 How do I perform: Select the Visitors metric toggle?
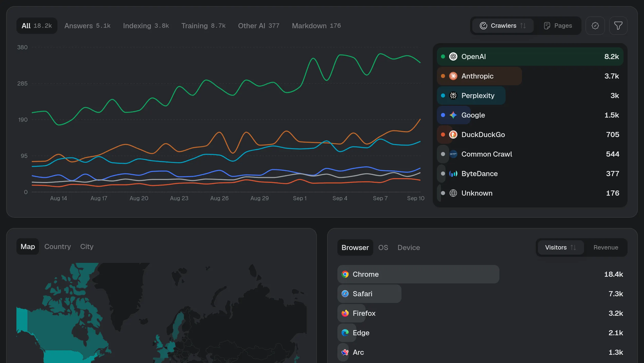(x=561, y=247)
